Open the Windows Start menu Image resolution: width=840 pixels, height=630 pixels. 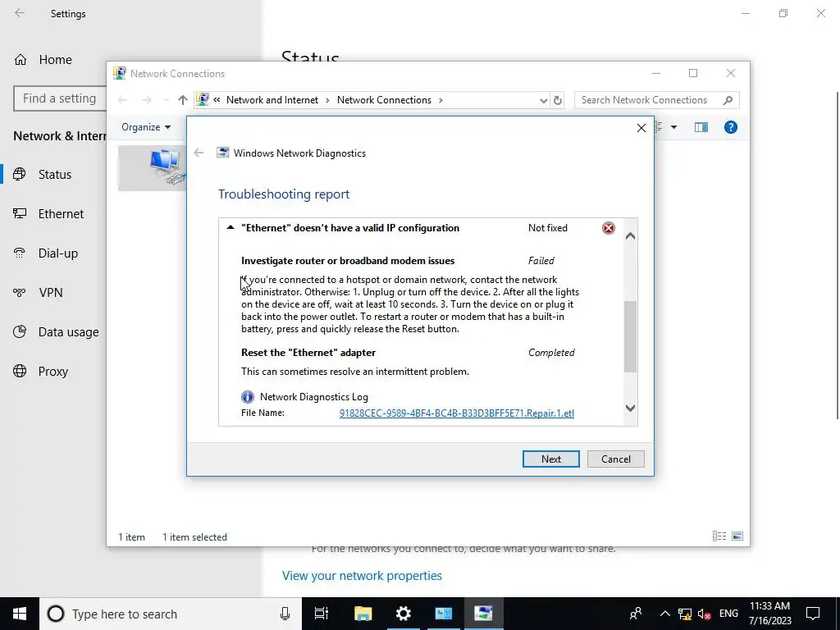click(20, 614)
